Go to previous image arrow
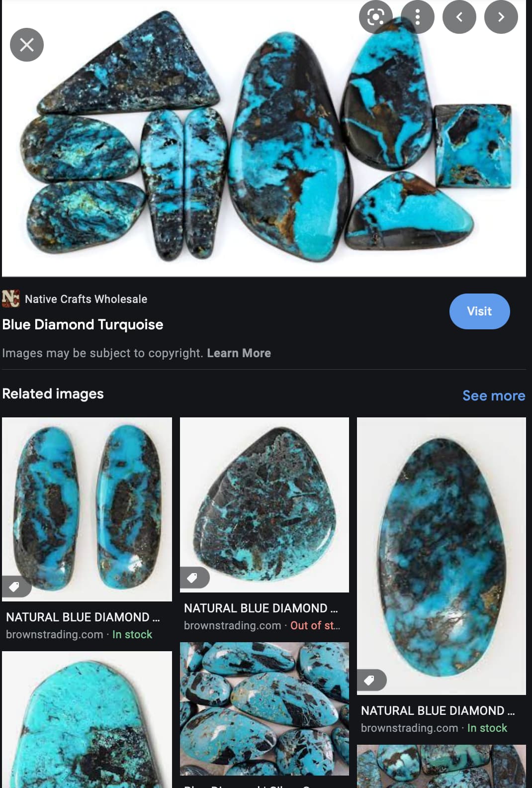The height and width of the screenshot is (788, 532). pos(459,17)
